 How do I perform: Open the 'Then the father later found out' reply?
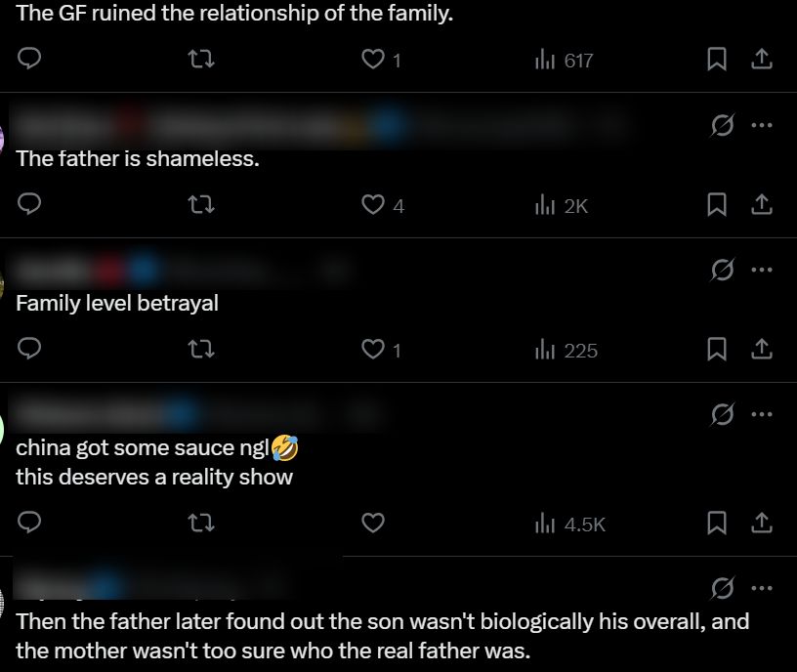(382, 635)
